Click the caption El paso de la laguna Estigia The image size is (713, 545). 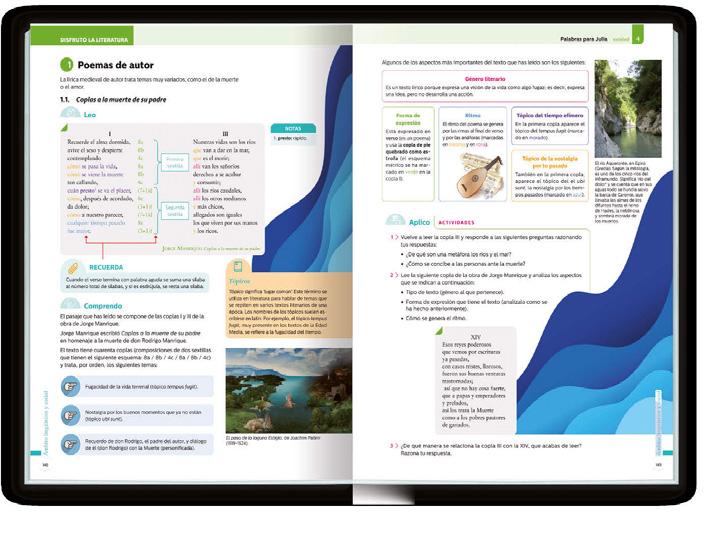click(273, 440)
